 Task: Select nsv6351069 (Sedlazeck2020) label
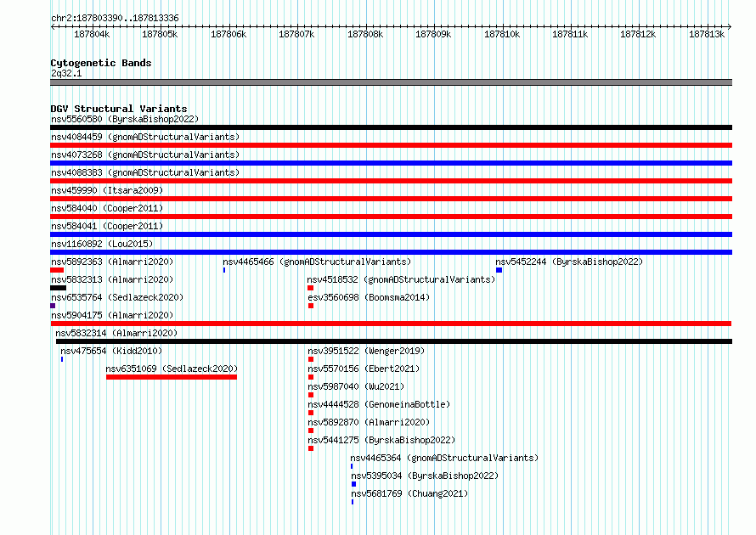(172, 369)
